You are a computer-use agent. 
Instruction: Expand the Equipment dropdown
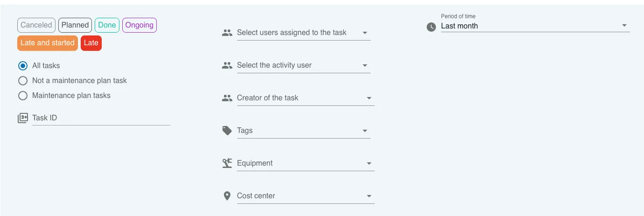point(306,163)
